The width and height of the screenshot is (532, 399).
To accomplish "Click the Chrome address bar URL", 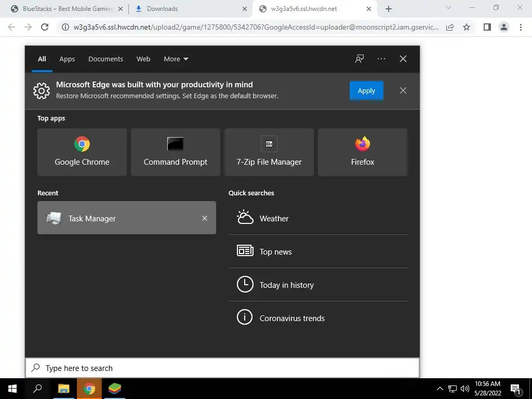I will click(256, 27).
